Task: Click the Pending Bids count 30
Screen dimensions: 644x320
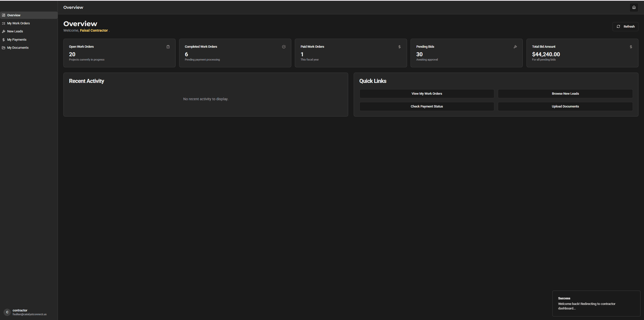Action: pyautogui.click(x=419, y=54)
